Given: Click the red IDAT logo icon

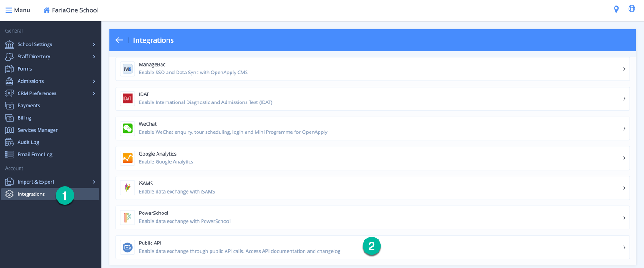Looking at the screenshot, I should [128, 98].
